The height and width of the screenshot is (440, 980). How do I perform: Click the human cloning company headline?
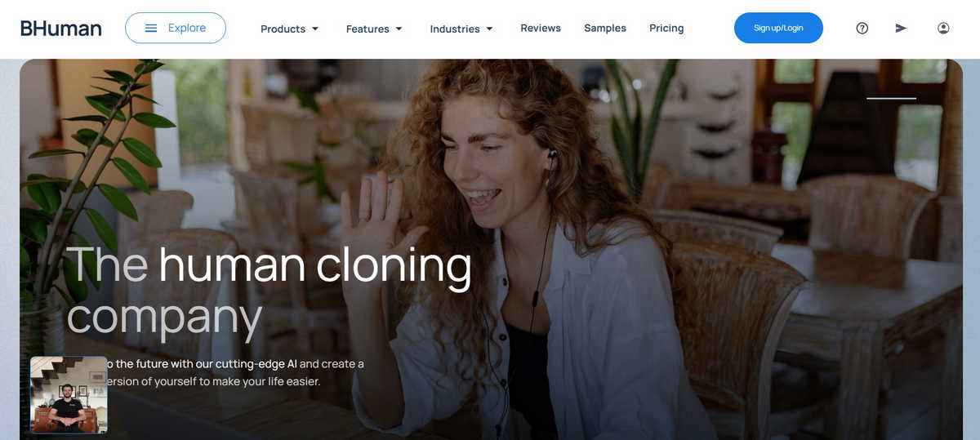pos(269,290)
